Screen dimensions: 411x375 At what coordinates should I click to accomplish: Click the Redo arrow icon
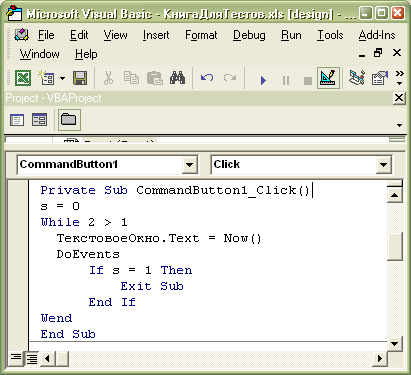pyautogui.click(x=230, y=78)
